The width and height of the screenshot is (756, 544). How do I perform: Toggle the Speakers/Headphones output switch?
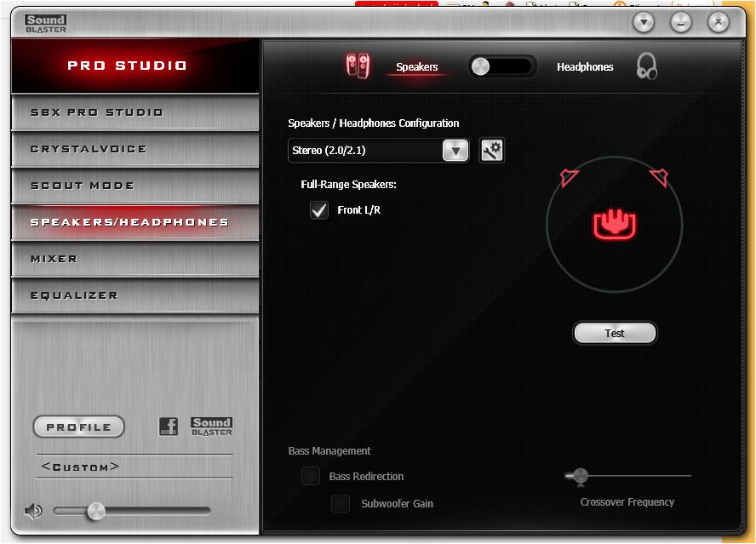502,66
